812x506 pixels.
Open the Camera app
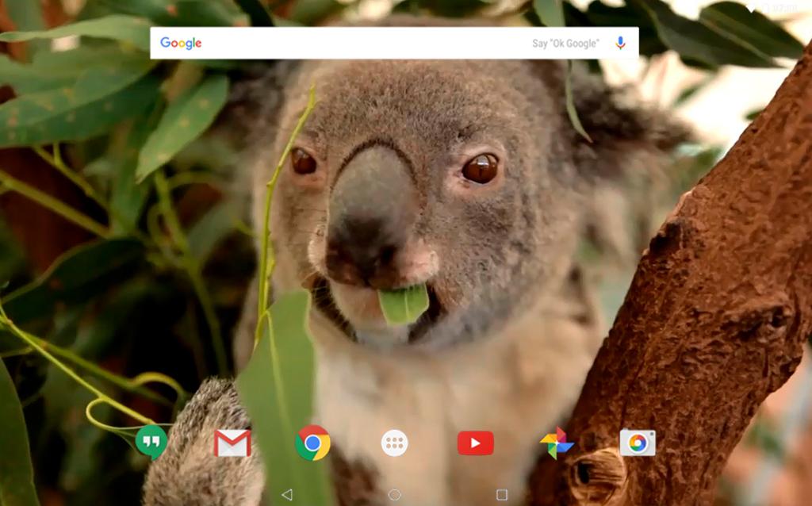(638, 443)
